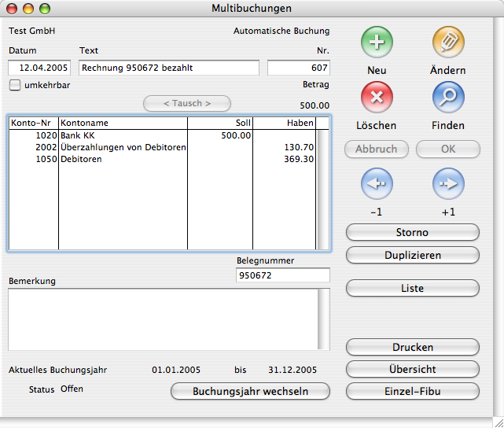Click the Belegnummer input field

click(x=282, y=276)
